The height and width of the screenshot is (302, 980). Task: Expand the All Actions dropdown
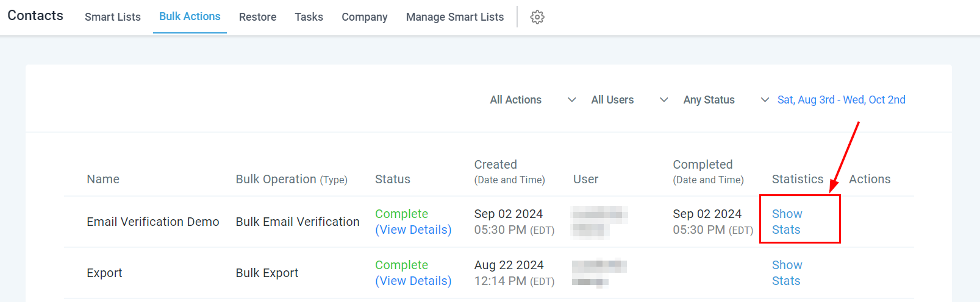point(533,100)
